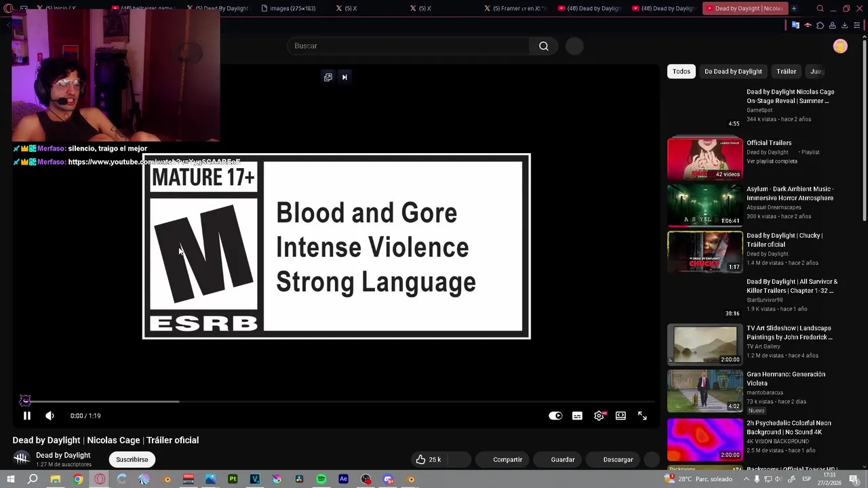
Task: Open a new browser tab with plus
Action: (x=794, y=8)
